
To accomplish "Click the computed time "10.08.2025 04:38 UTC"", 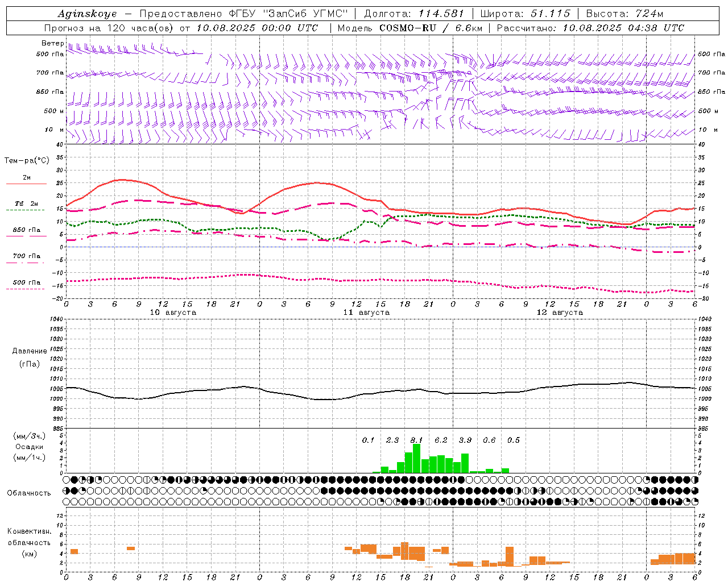I will tap(623, 28).
